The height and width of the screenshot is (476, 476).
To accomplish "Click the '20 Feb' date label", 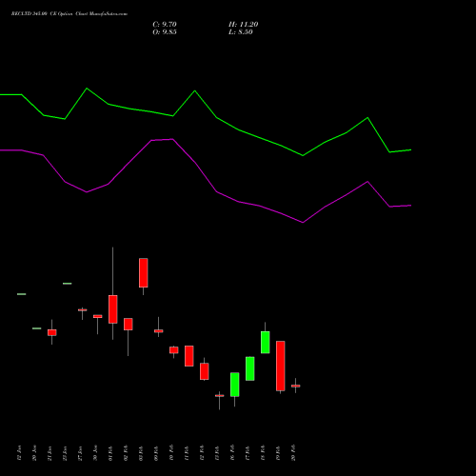I will (x=293, y=453).
